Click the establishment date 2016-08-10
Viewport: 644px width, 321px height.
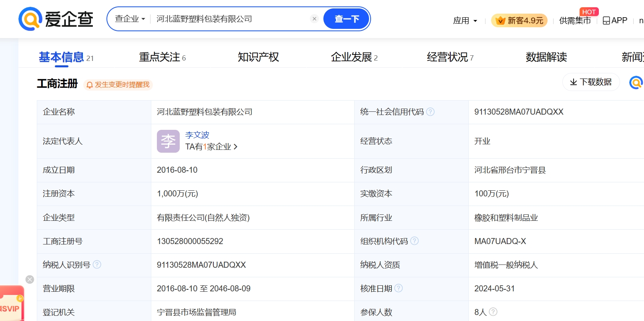[177, 170]
